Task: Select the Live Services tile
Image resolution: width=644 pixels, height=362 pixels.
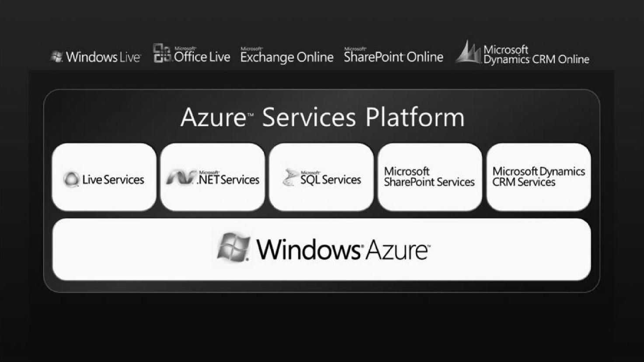Action: pyautogui.click(x=104, y=177)
